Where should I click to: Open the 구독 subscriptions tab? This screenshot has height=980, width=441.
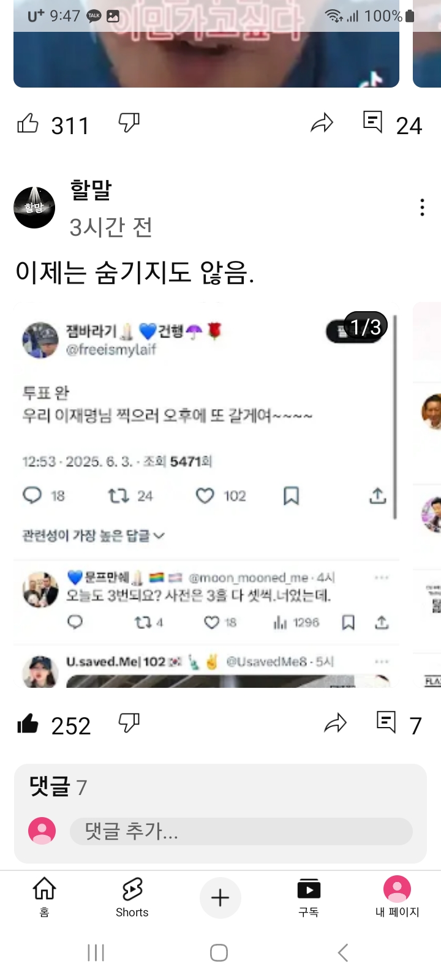309,897
